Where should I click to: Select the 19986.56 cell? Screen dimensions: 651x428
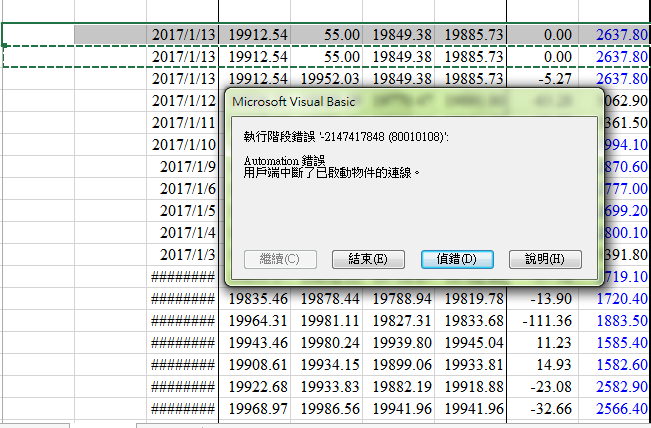pos(326,408)
